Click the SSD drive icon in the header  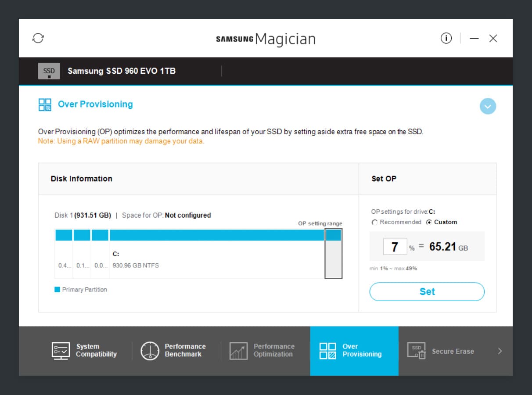(x=49, y=71)
